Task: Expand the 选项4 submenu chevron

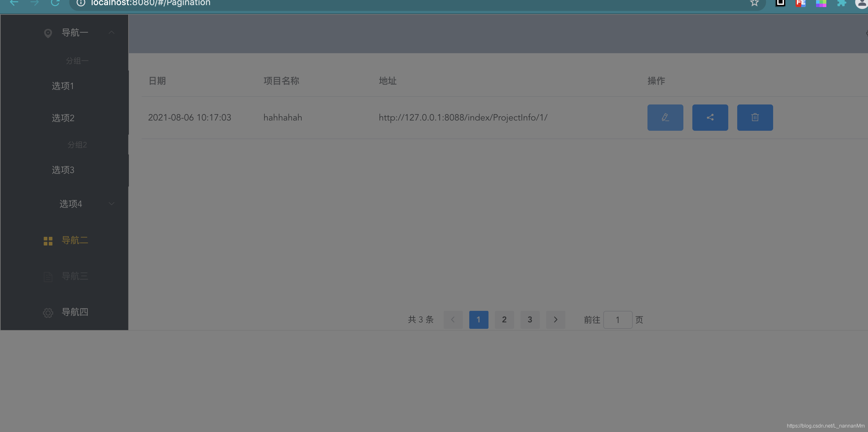Action: click(112, 204)
